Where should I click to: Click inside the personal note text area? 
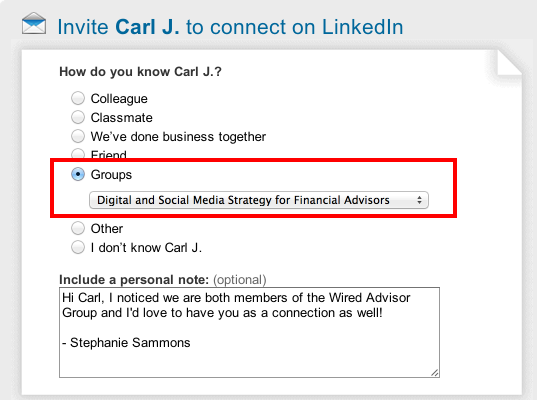pos(249,333)
